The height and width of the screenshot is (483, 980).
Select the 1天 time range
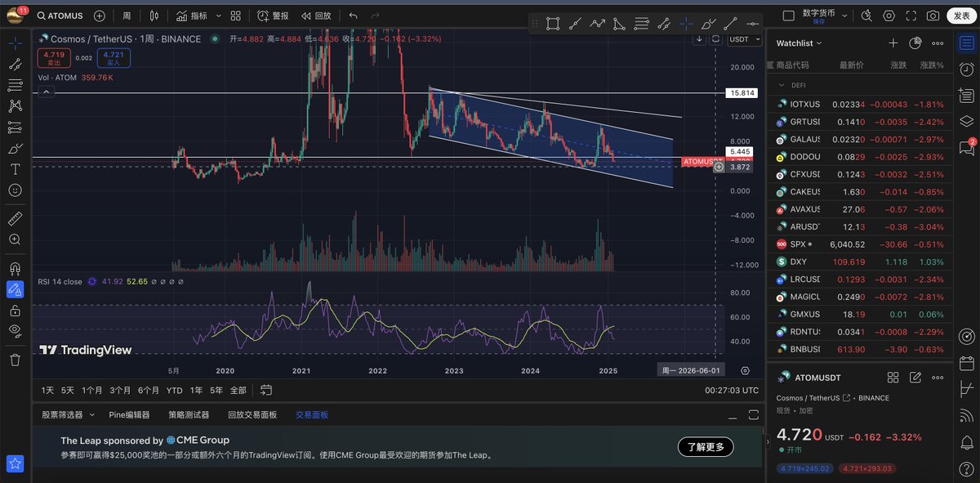(x=47, y=391)
